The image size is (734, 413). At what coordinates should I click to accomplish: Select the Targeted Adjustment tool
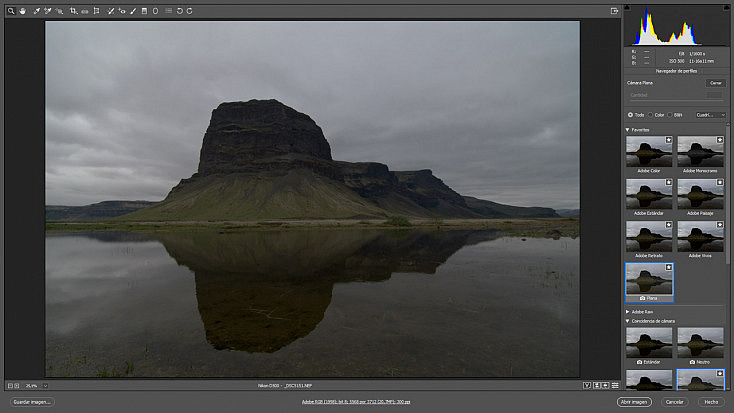click(59, 11)
